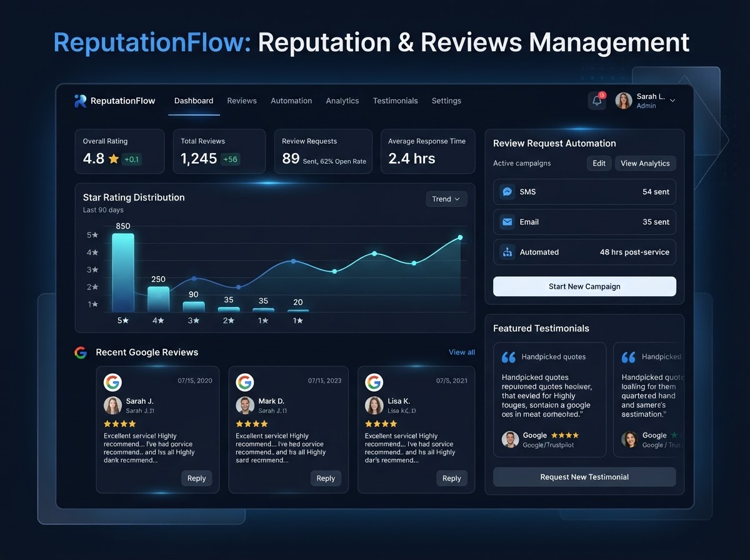The height and width of the screenshot is (560, 750).
Task: Click second testimonial's female author avatar
Action: coord(629,439)
